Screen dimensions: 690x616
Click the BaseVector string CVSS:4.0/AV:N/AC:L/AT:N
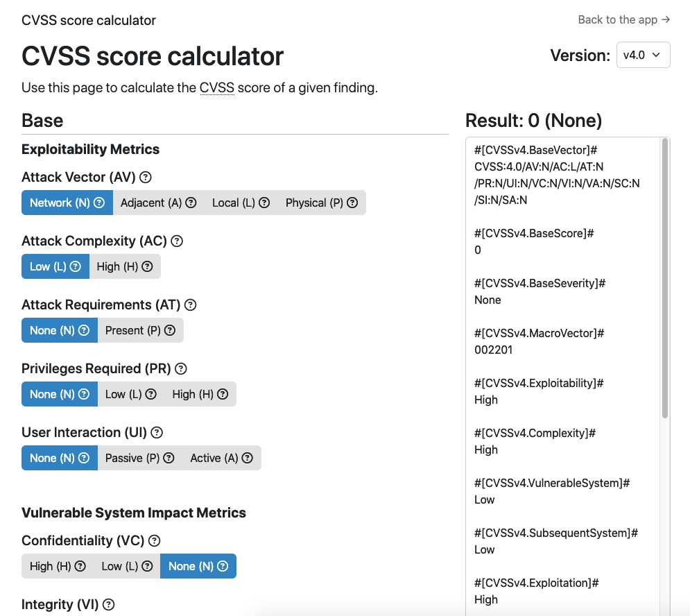(539, 167)
